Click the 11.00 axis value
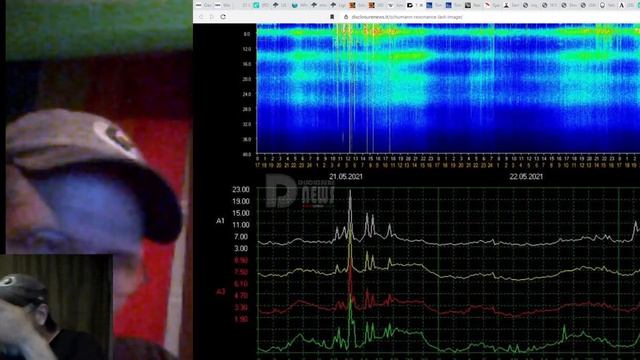Image resolution: width=640 pixels, height=360 pixels. (x=241, y=225)
